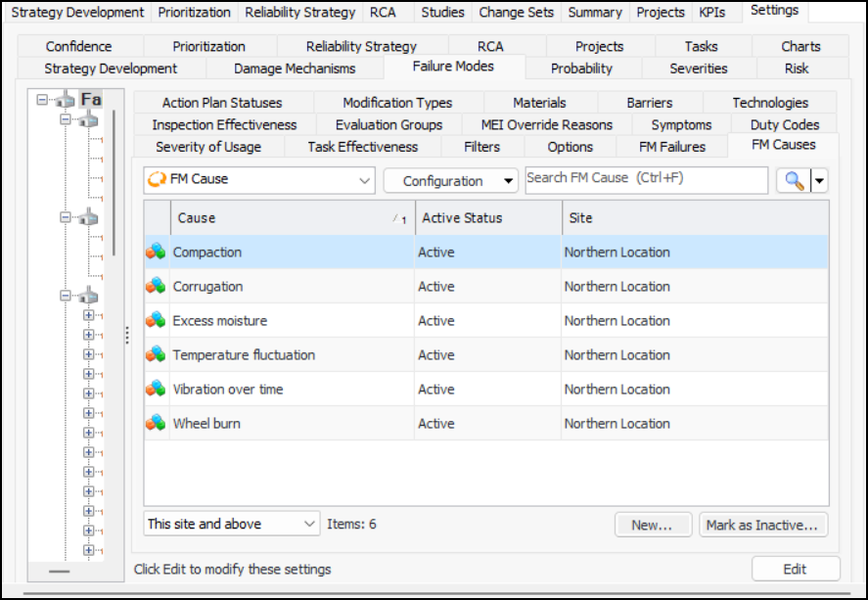Click the icon beside the Corrugation row
Screen dimensions: 868x600
pyautogui.click(x=156, y=287)
